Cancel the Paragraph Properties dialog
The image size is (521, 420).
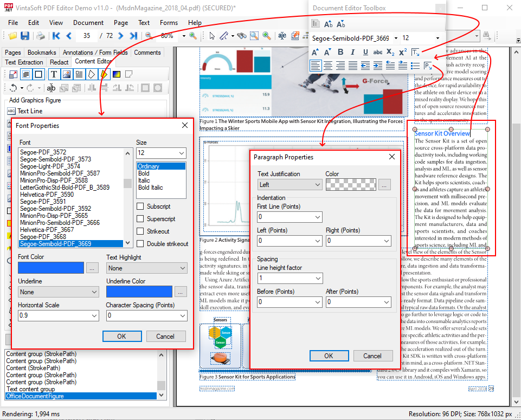(372, 356)
